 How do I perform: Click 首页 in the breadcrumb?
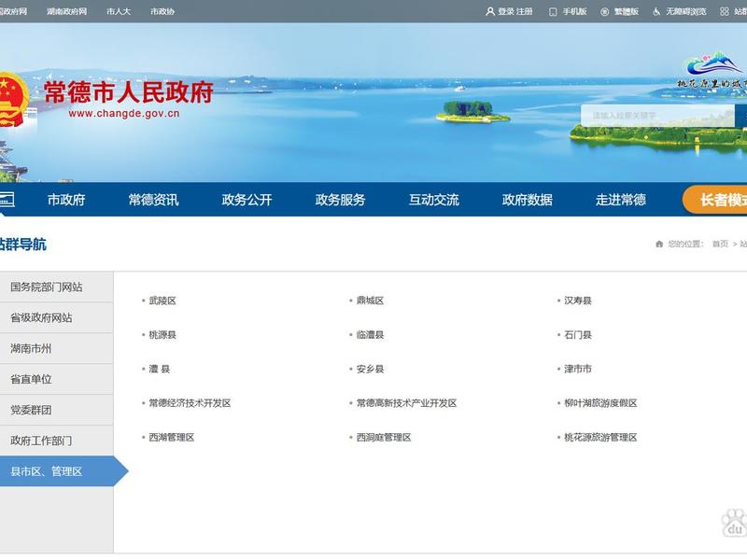pyautogui.click(x=720, y=244)
